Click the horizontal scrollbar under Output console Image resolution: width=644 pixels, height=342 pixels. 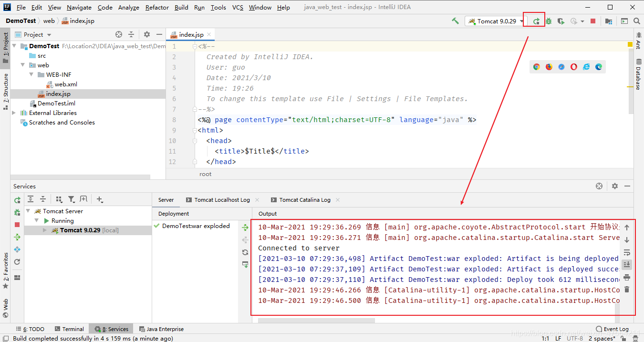(316, 320)
